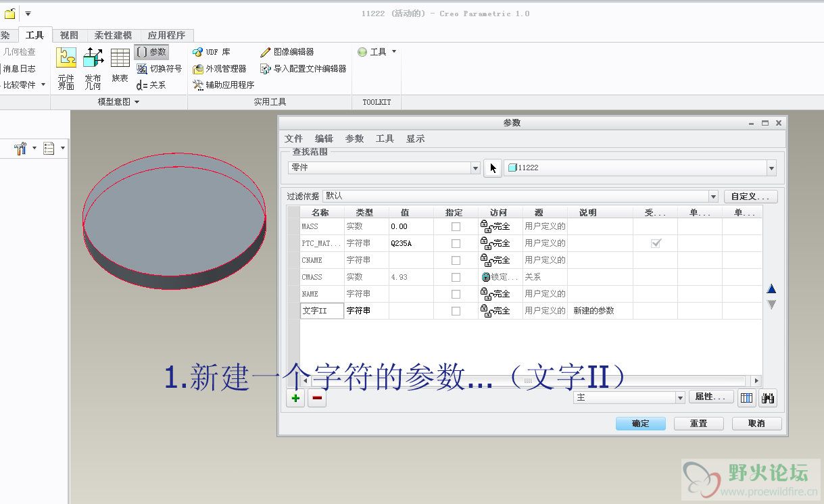Switch to the 柔性建模 ribbon tab
The height and width of the screenshot is (504, 824).
(x=114, y=35)
